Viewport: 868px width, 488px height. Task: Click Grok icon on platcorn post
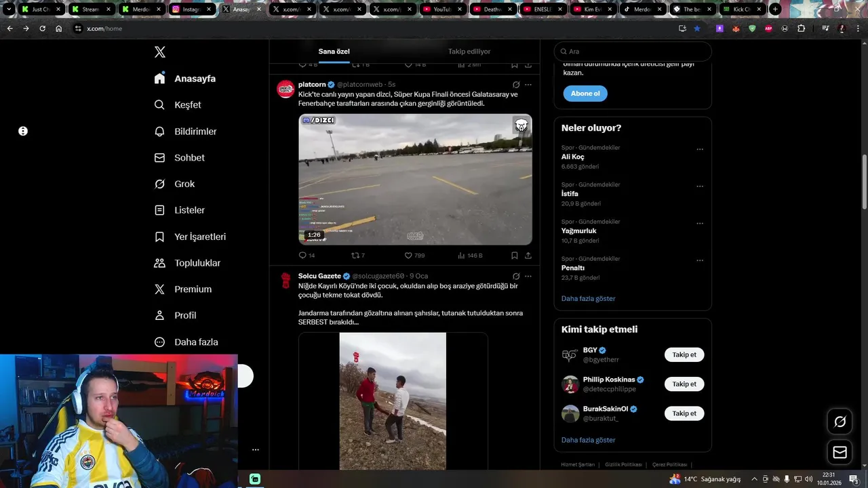click(x=516, y=85)
